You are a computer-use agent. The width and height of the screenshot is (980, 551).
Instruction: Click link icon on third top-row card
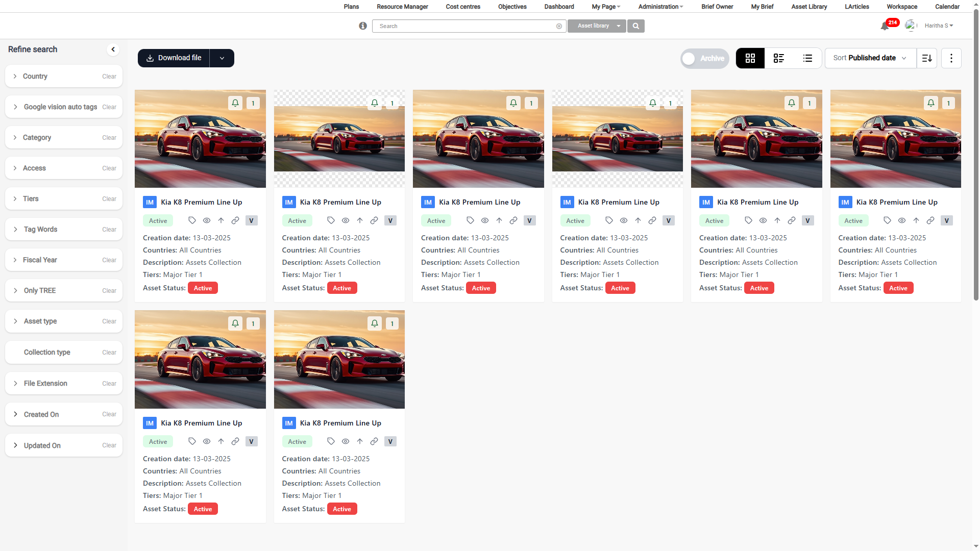513,220
